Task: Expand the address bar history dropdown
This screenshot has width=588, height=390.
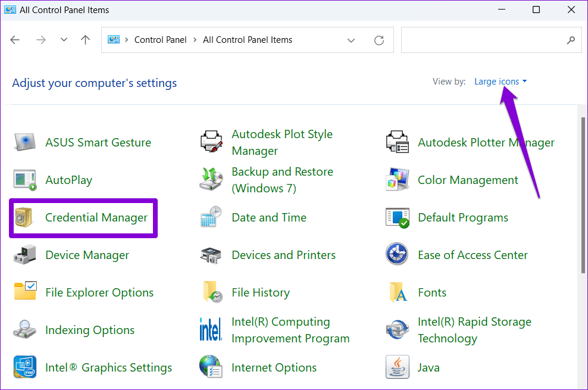Action: click(351, 40)
